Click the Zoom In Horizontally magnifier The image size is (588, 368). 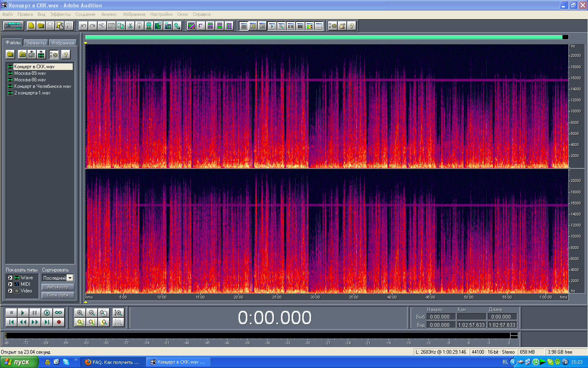click(x=80, y=313)
